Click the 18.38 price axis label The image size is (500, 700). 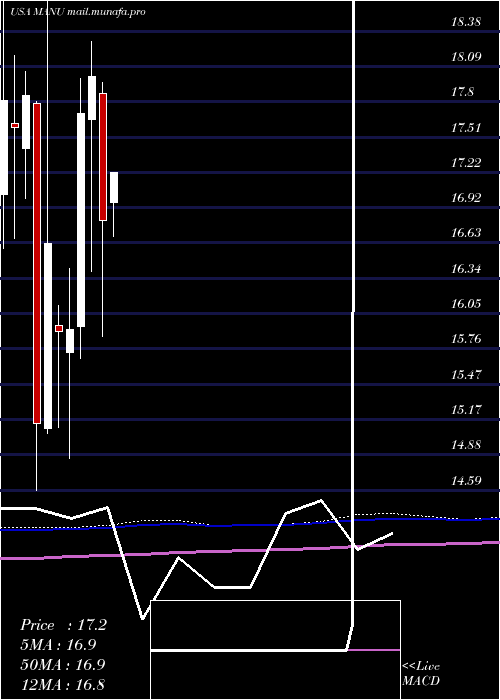coord(466,21)
